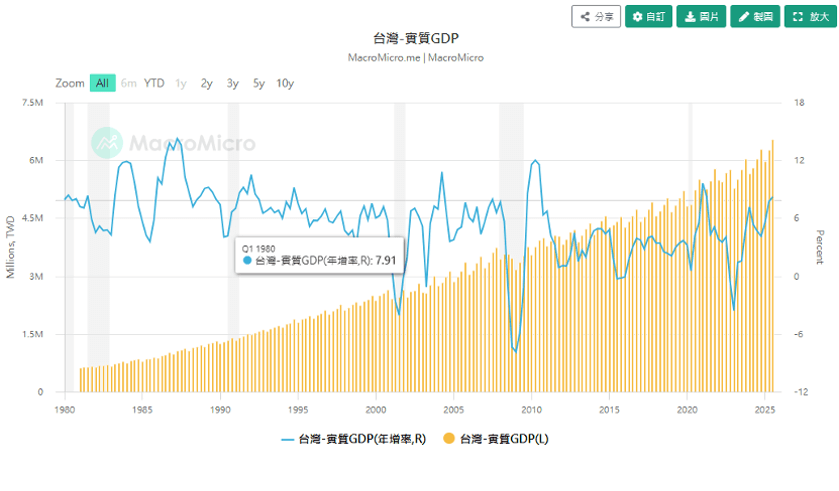Click the Q1 1980 data tooltip
The width and height of the screenshot is (839, 491).
[318, 253]
